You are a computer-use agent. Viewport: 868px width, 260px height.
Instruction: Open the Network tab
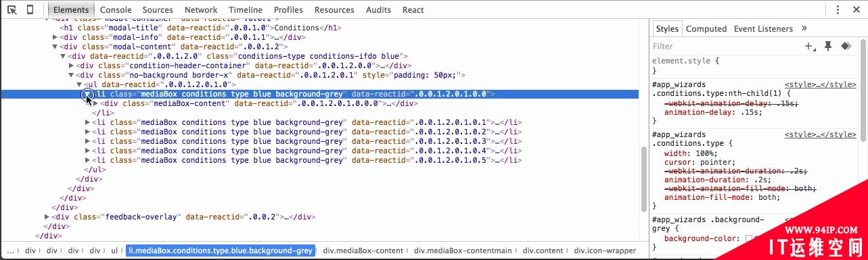201,10
